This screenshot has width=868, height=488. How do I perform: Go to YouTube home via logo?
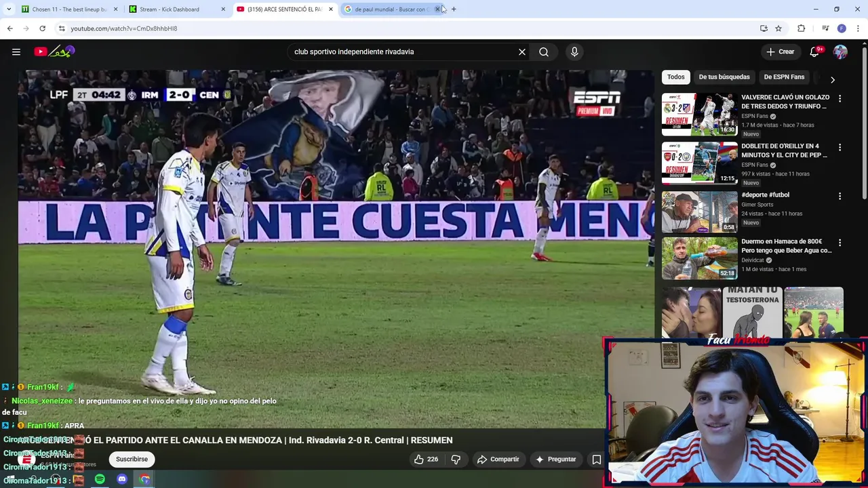[x=54, y=52]
